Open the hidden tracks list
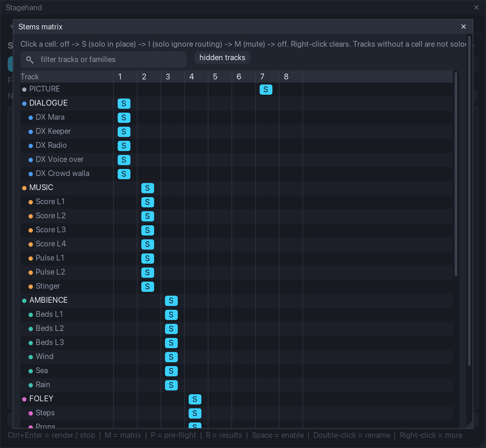Screen dimensions: 486x448 [x=222, y=58]
